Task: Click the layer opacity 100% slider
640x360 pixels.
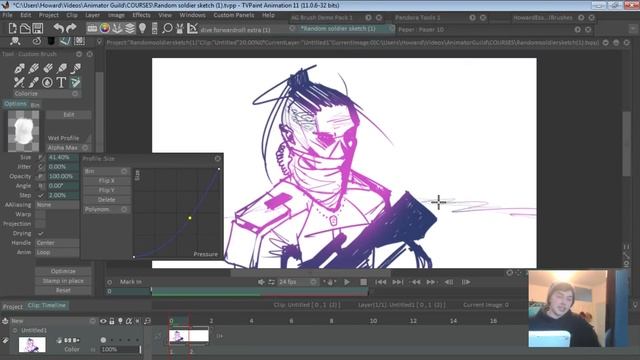Action: pos(120,349)
